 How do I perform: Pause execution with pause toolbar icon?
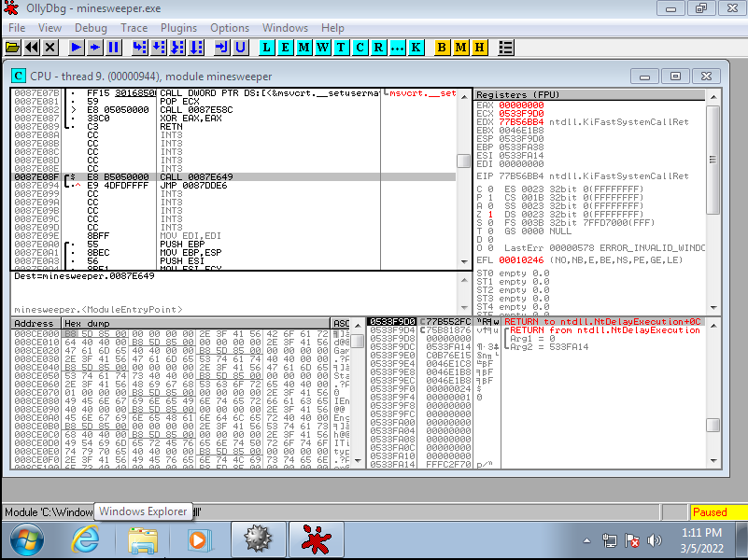pyautogui.click(x=114, y=48)
